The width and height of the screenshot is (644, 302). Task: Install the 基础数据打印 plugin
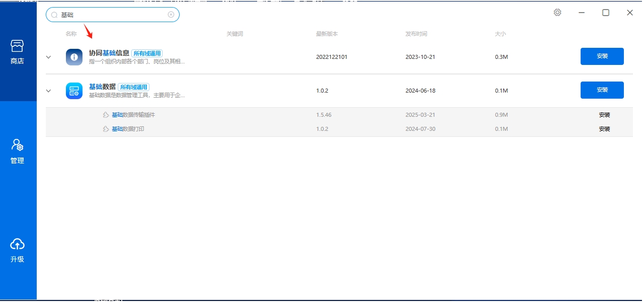point(604,129)
